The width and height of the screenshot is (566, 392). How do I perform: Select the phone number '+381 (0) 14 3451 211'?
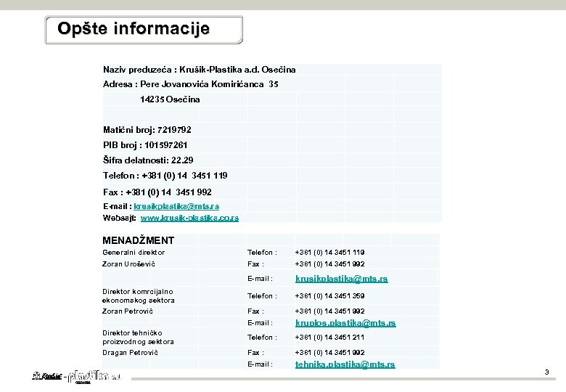329,337
